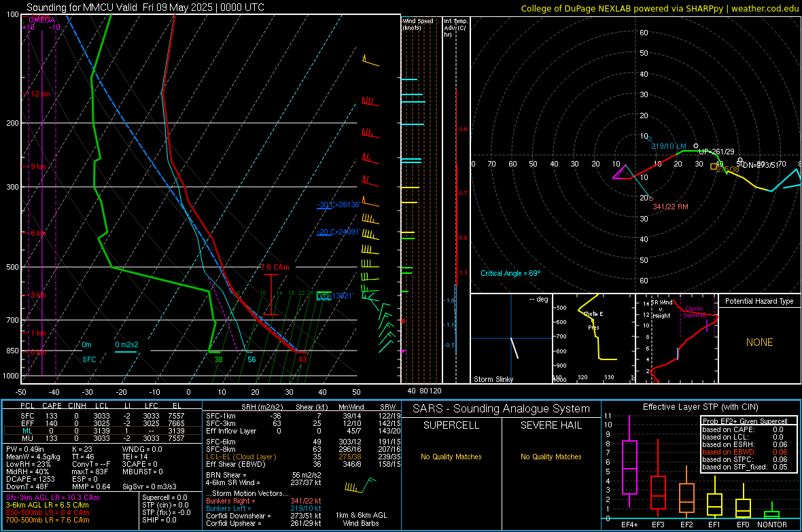This screenshot has height=532, width=802.
Task: Select the "219/10 LM" hodograph label
Action: pyautogui.click(x=669, y=146)
